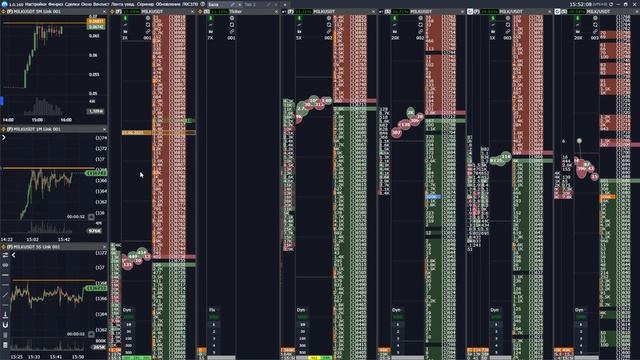Viewport: 640px width, 360px height.
Task: Click the swap arrows icon in 5S chart
Action: point(5,255)
